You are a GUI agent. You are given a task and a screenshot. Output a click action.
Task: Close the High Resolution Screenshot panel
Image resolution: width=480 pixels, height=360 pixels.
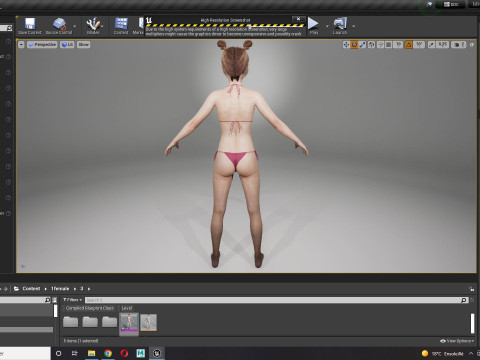click(299, 19)
